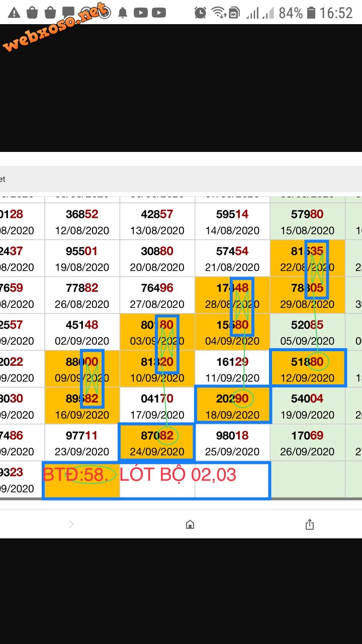The width and height of the screenshot is (362, 644).
Task: Select date 25/09/2020
Action: point(232,452)
